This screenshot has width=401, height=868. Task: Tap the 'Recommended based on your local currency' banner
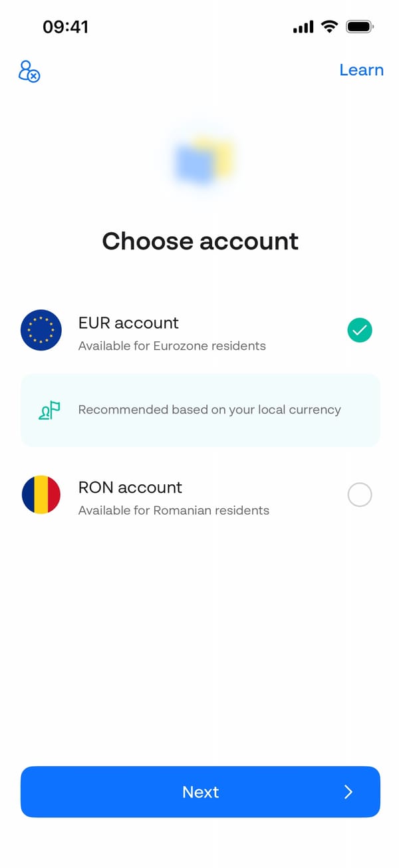pos(209,410)
